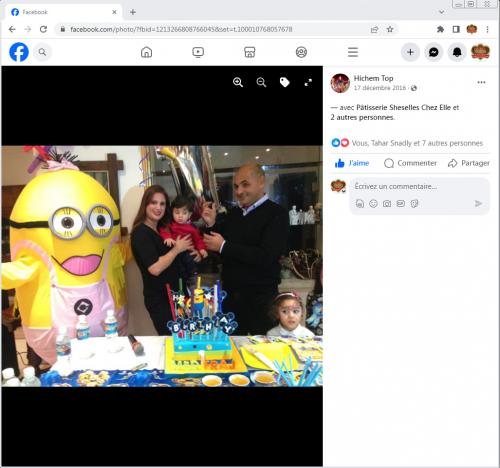Viewport: 500px width, 468px height.
Task: Share this page icon in address bar
Action: click(x=374, y=29)
